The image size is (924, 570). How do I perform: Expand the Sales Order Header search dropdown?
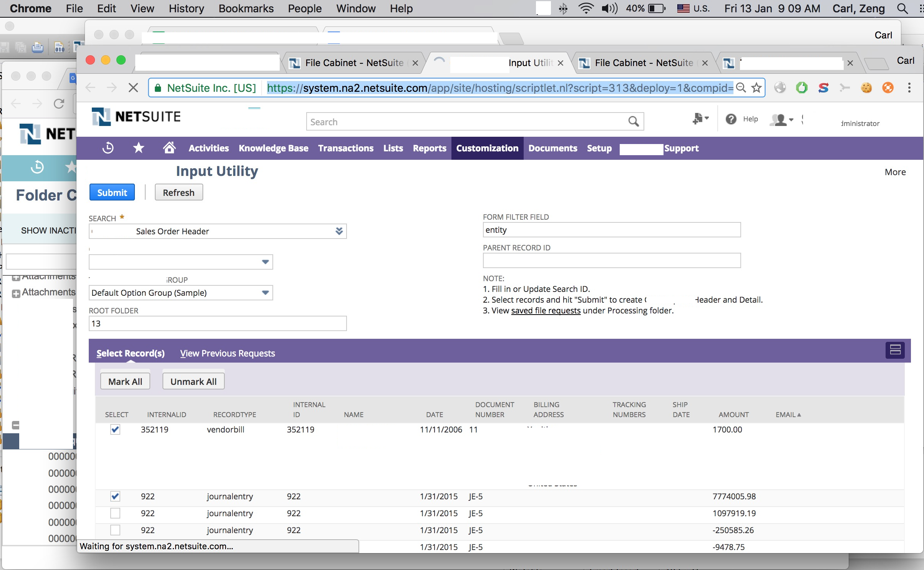[x=338, y=231]
